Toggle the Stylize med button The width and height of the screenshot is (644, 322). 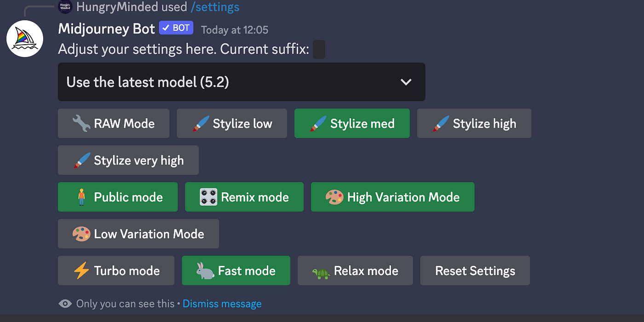pyautogui.click(x=352, y=123)
